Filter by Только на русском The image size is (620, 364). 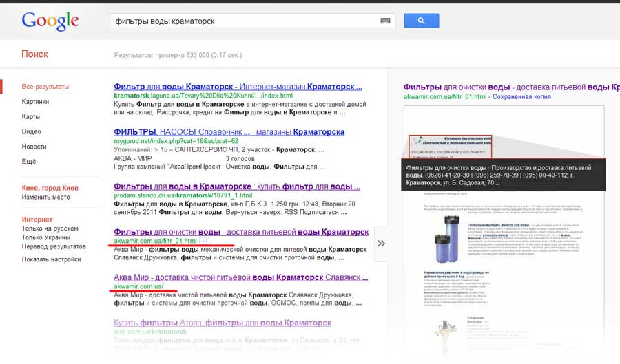[x=50, y=228]
